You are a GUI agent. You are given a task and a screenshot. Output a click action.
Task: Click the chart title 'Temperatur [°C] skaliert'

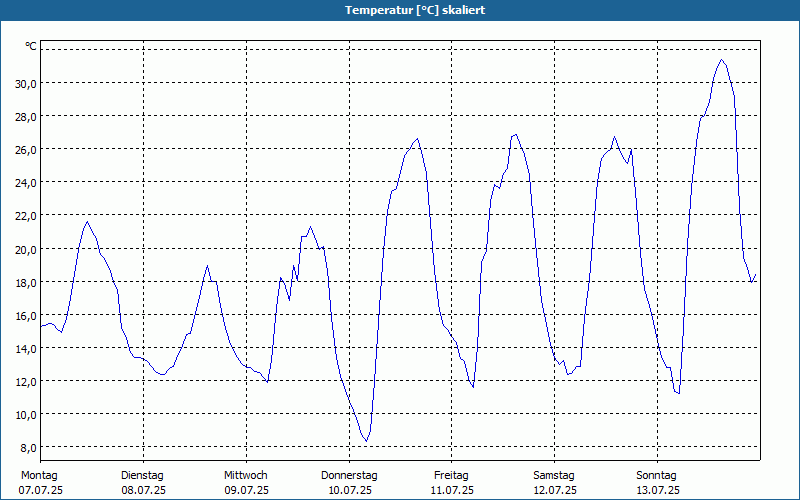click(415, 10)
